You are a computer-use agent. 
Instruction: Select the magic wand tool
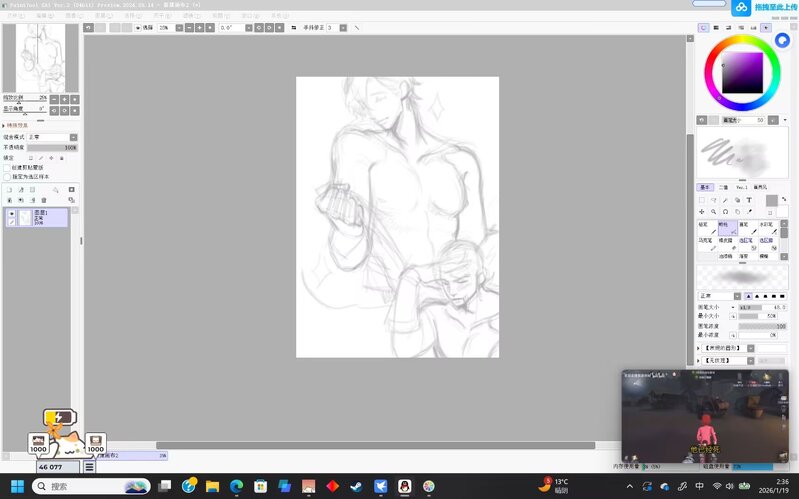[725, 200]
